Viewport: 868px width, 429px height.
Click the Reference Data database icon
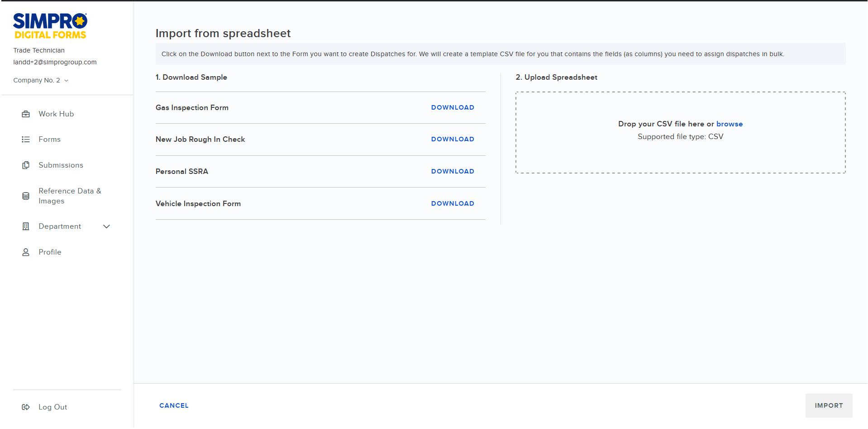point(26,196)
